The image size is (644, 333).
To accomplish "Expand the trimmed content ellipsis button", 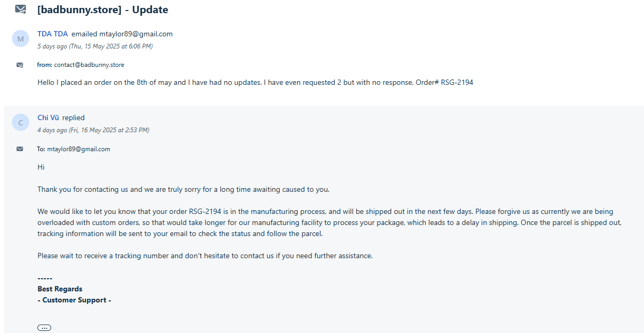I will tap(44, 328).
